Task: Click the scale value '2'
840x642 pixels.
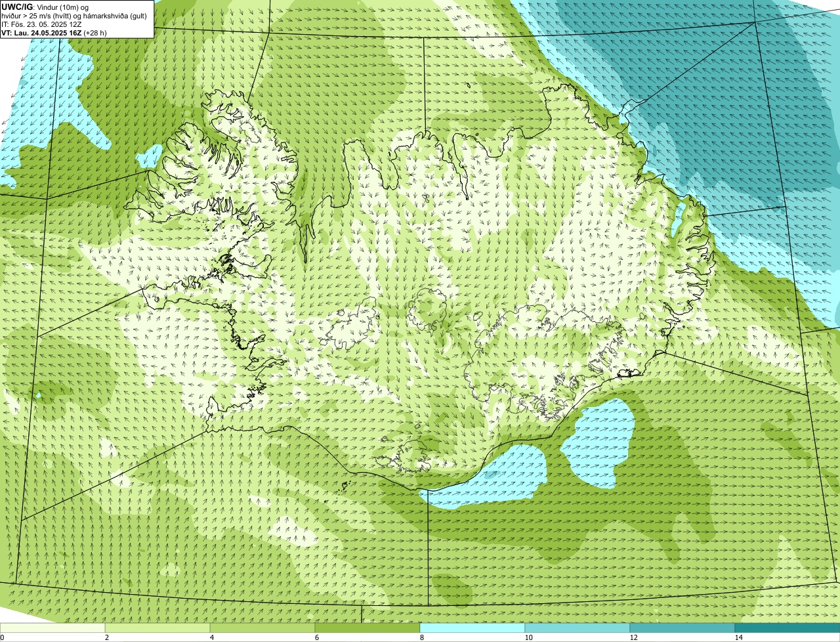Action: [106, 637]
